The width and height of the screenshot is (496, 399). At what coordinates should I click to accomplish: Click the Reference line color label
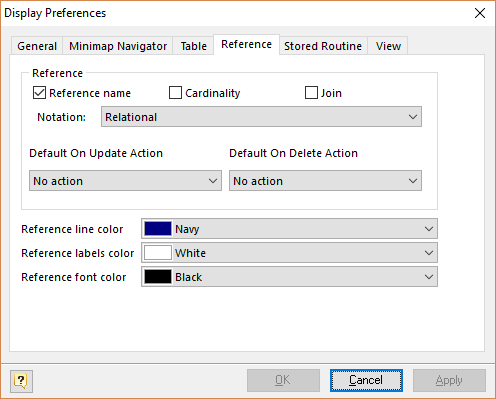click(72, 229)
